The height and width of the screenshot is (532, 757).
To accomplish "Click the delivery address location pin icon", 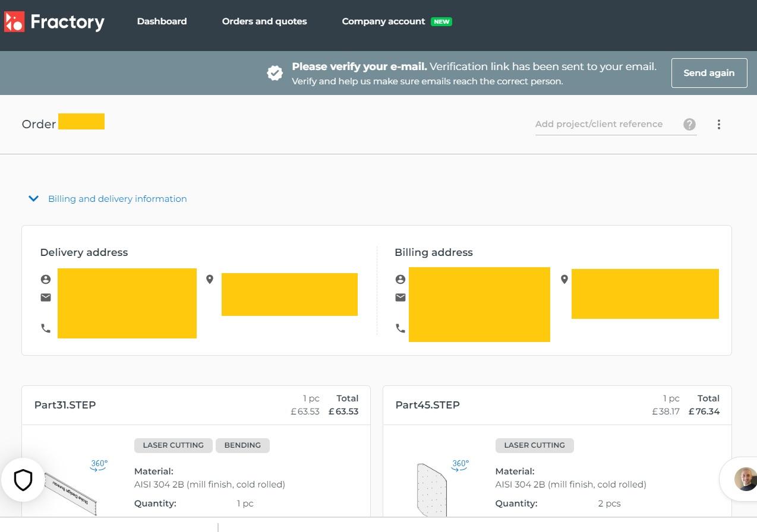I will point(210,279).
